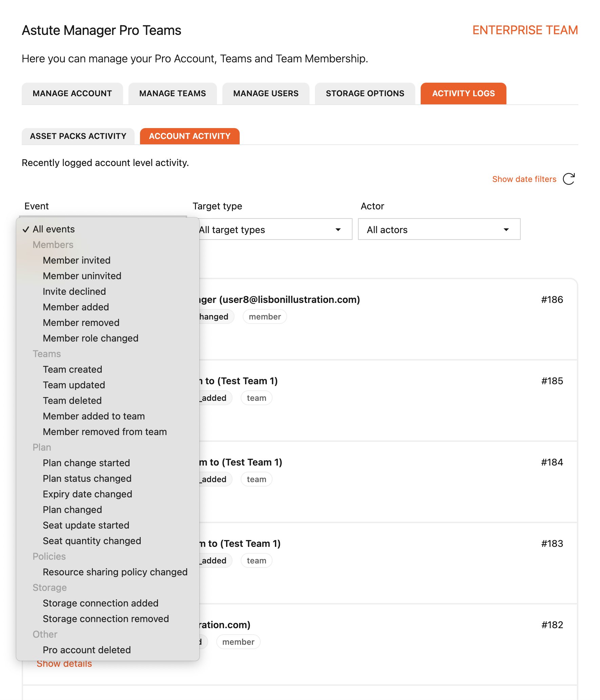Click the refresh activity logs icon
This screenshot has width=600, height=700.
click(569, 179)
